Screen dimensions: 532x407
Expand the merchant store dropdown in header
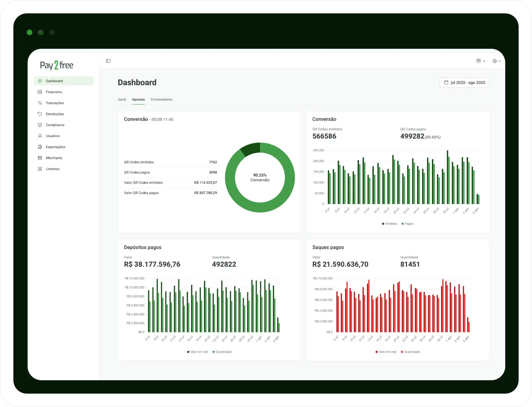[481, 61]
